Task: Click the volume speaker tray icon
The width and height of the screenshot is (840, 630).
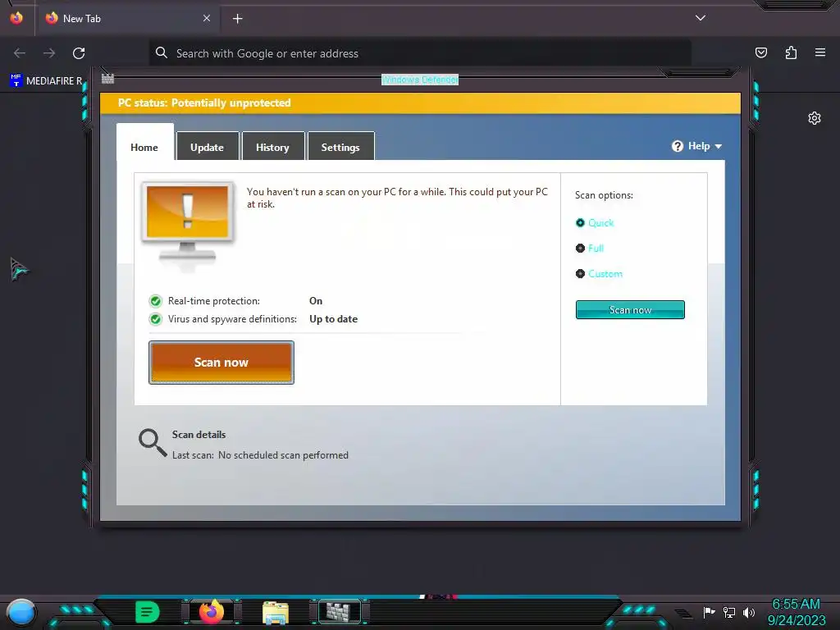Action: coord(749,612)
